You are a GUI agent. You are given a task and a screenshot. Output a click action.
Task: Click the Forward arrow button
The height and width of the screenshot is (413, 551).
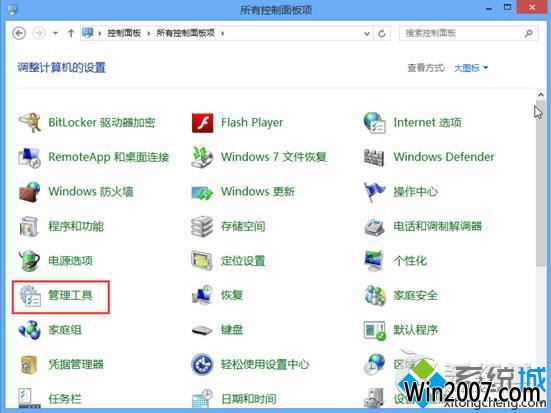point(39,33)
